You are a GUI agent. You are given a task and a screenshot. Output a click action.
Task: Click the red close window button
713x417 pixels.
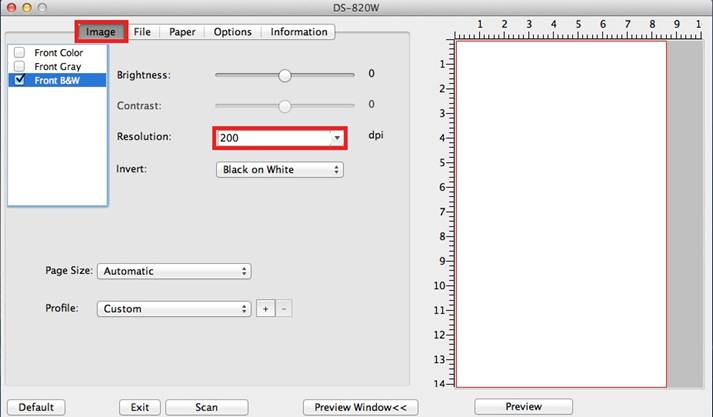(x=10, y=8)
